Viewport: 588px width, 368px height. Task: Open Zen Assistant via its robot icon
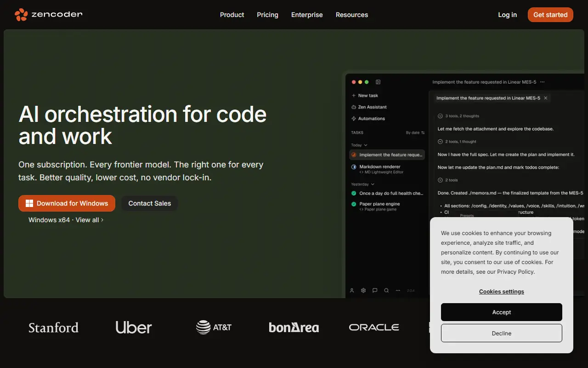tap(354, 107)
